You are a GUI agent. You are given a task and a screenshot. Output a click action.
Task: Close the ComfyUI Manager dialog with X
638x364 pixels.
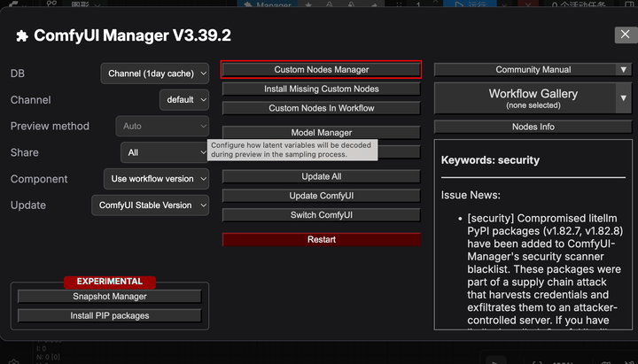click(x=626, y=35)
